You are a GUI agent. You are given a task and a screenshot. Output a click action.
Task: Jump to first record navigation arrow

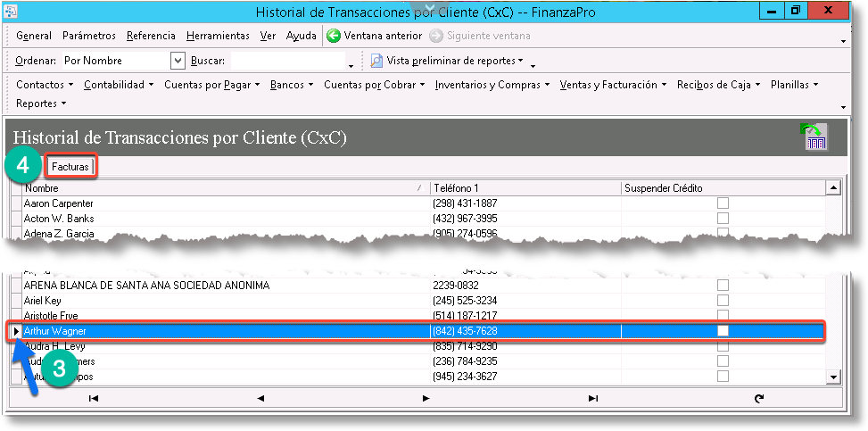(x=94, y=398)
